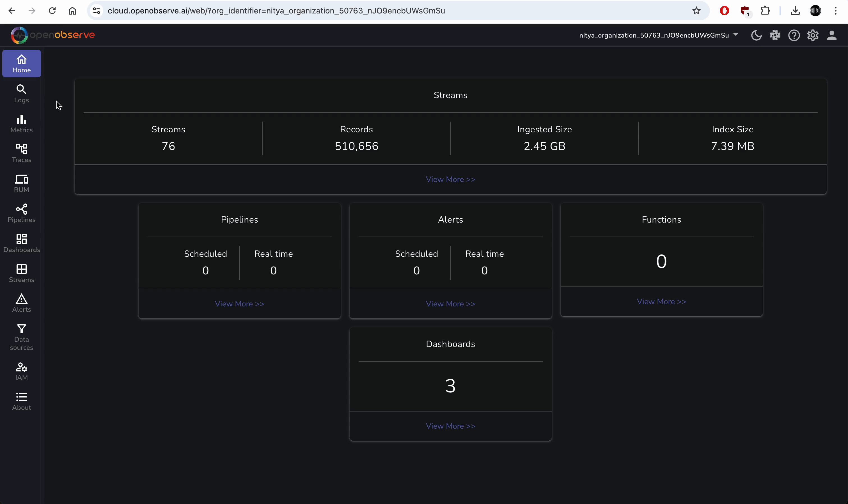Select the Home tab in the sidebar

(21, 64)
